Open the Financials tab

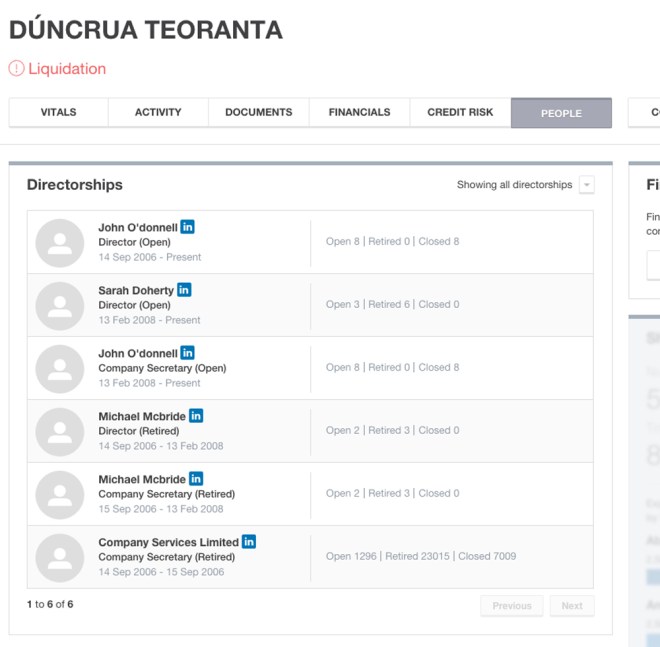pyautogui.click(x=359, y=112)
